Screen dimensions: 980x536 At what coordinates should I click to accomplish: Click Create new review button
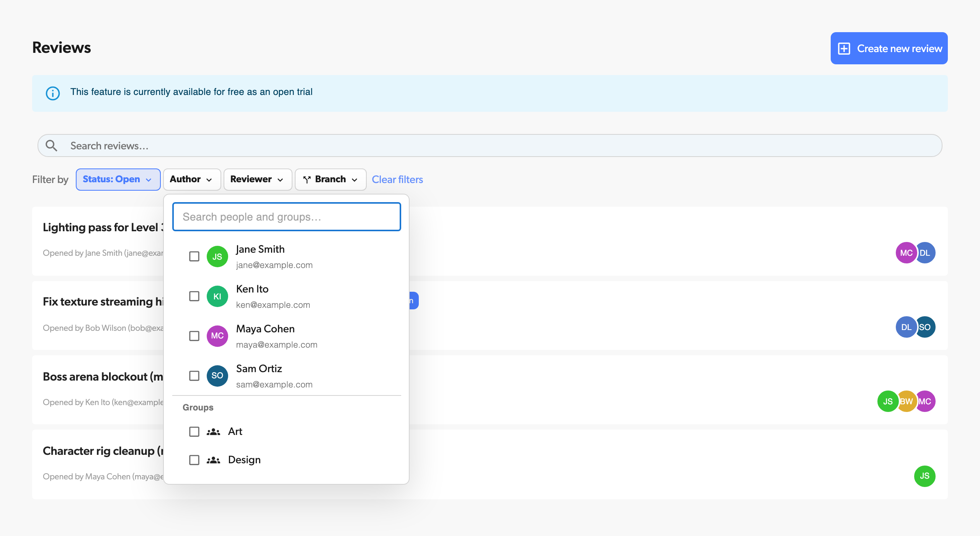pyautogui.click(x=889, y=48)
